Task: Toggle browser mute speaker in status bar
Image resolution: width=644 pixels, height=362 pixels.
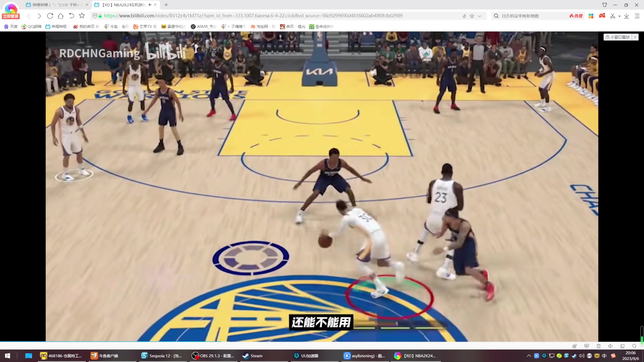Action: click(x=610, y=346)
